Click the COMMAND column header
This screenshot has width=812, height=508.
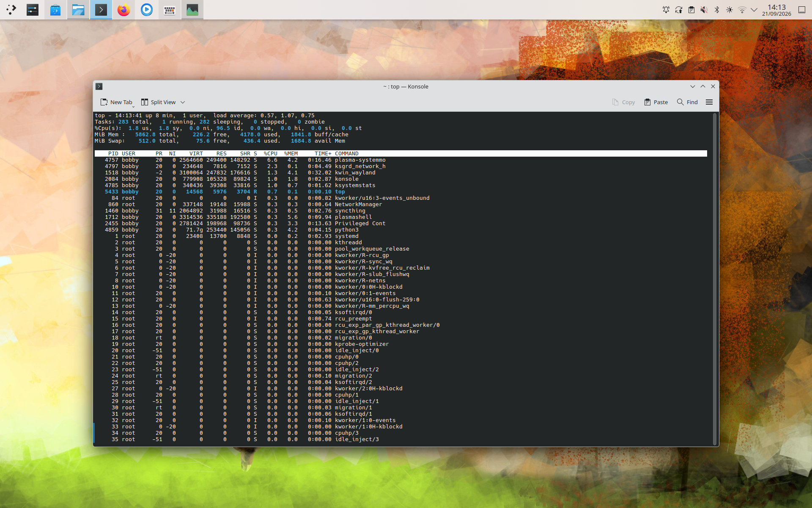(x=347, y=154)
